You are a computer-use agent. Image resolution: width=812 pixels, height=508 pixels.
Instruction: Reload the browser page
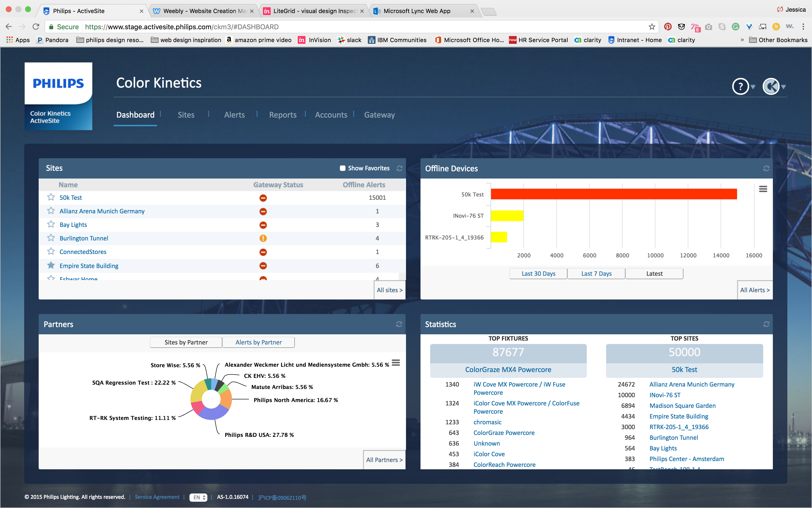click(36, 27)
